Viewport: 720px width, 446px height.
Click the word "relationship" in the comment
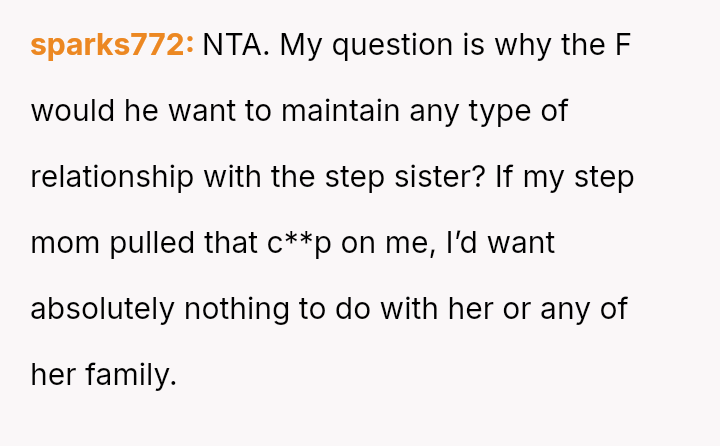[112, 177]
